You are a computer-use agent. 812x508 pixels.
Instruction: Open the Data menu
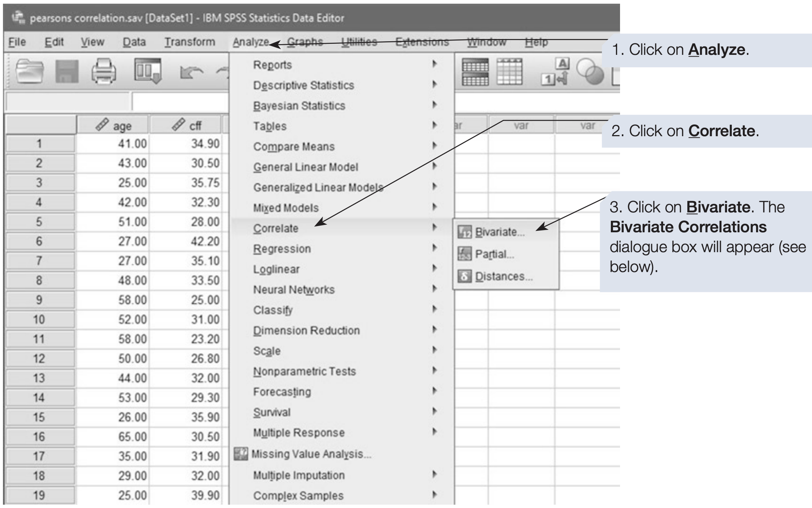point(134,42)
